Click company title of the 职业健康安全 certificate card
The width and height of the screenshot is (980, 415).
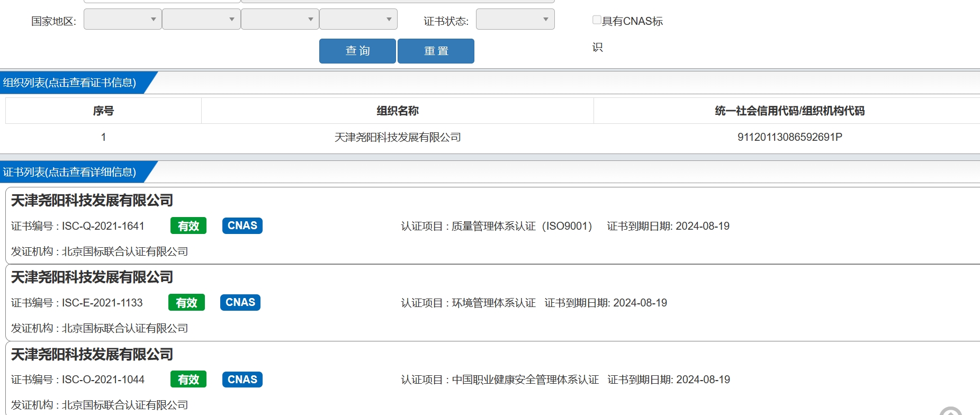[x=92, y=354]
